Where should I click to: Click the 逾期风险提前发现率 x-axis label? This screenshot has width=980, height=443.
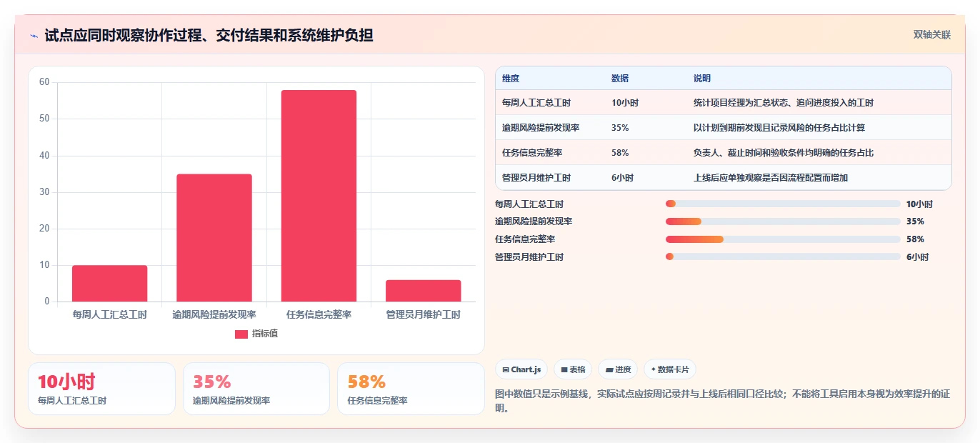pyautogui.click(x=214, y=314)
